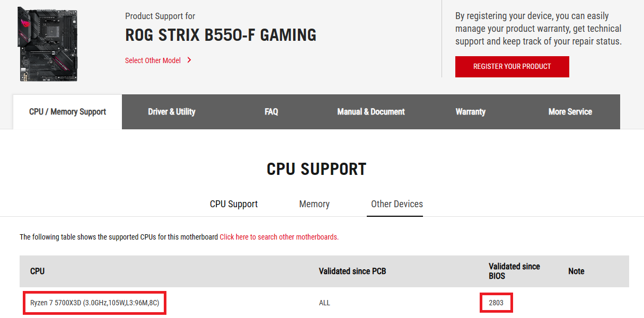This screenshot has width=644, height=318.
Task: Select the CPU Support sub-tab
Action: point(234,204)
